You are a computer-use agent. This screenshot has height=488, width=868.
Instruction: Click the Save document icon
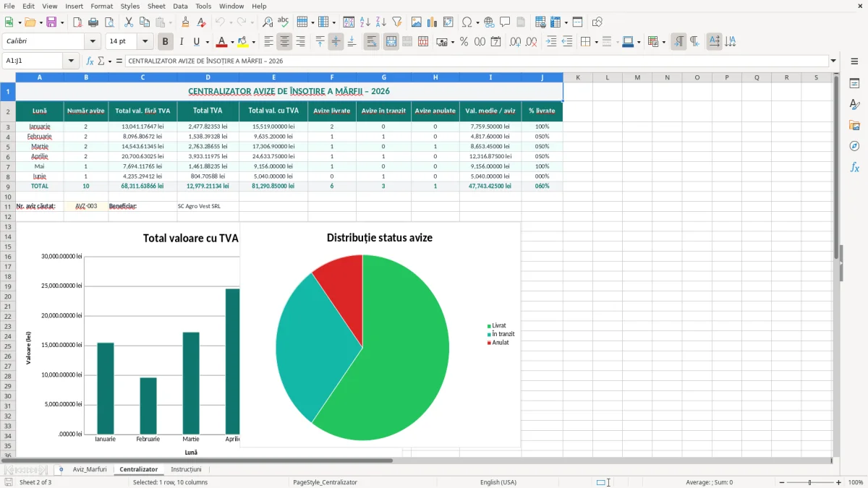pyautogui.click(x=51, y=22)
